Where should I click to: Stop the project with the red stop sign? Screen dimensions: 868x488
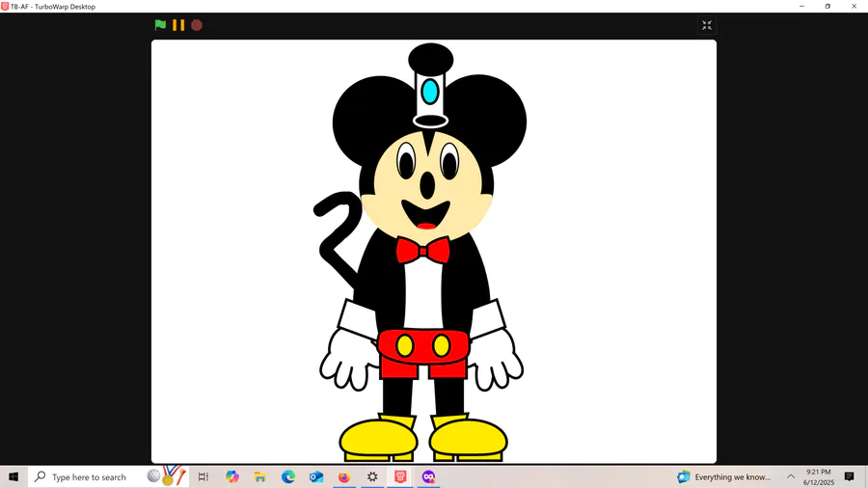point(197,25)
